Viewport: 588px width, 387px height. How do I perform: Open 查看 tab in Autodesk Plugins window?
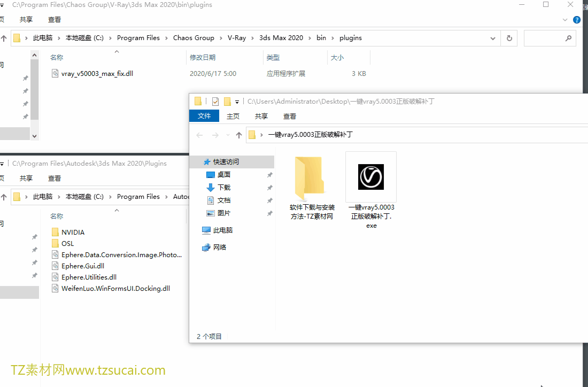coord(55,178)
